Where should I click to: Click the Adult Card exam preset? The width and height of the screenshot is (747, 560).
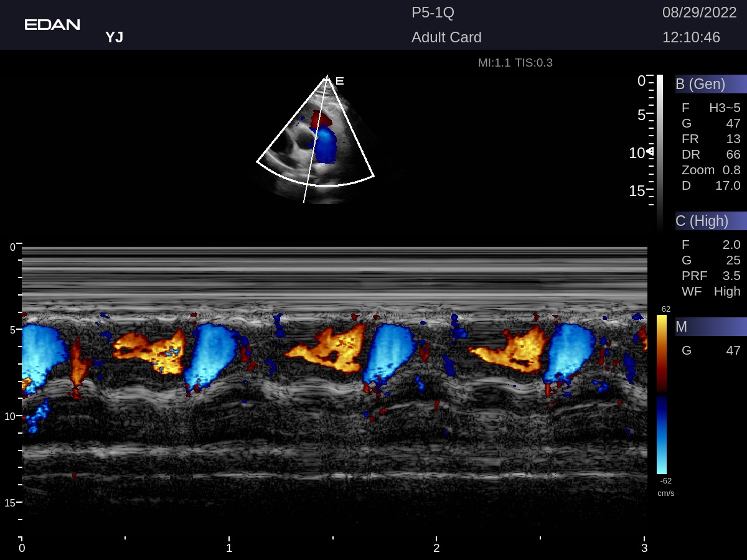[x=446, y=37]
